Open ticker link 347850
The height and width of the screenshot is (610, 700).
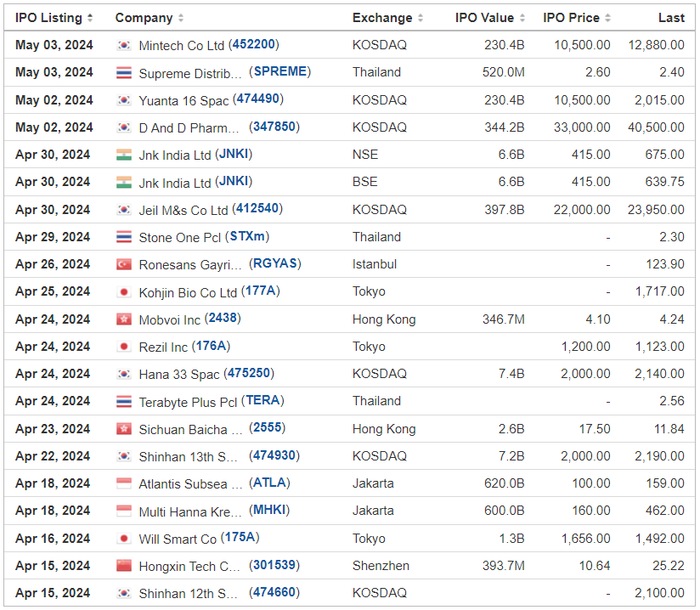tap(274, 127)
